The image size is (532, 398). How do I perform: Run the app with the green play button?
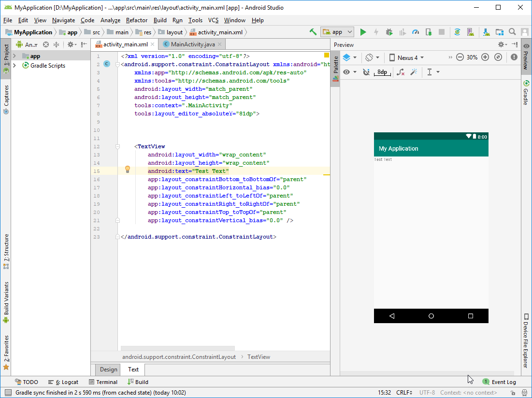point(363,32)
